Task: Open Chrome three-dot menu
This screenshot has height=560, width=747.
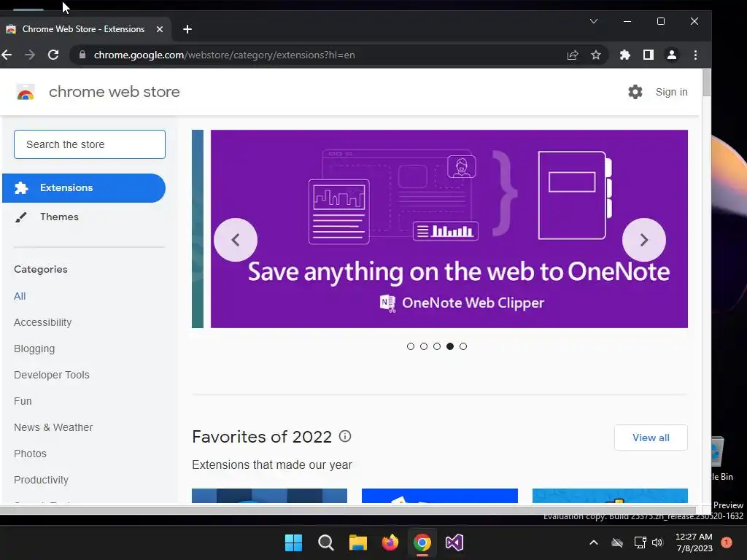Action: [x=695, y=55]
